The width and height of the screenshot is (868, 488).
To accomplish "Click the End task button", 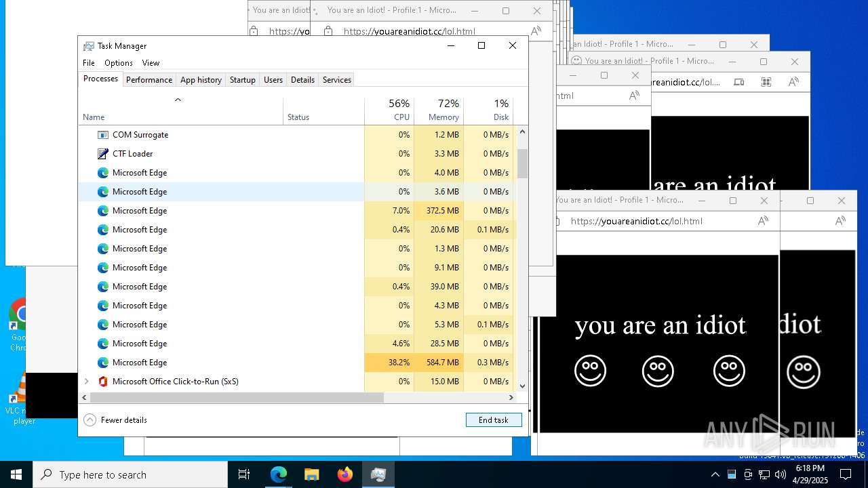I will (x=494, y=420).
